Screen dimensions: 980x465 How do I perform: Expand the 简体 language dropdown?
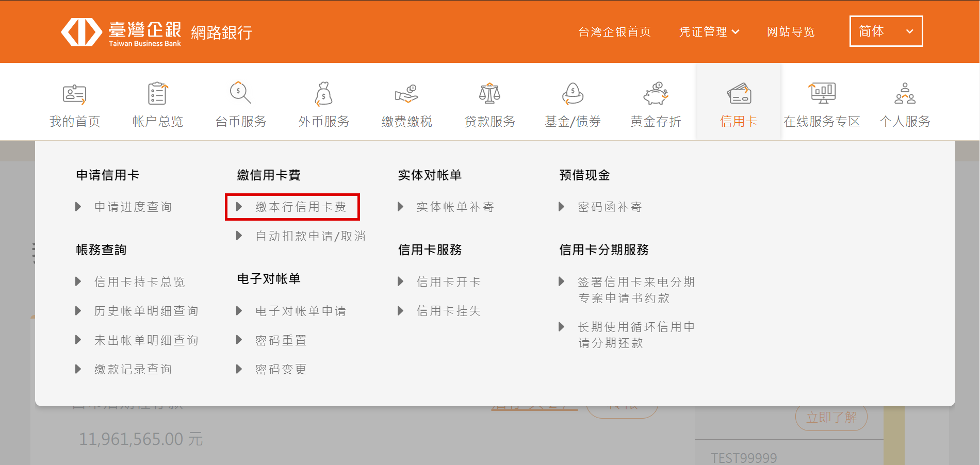886,31
